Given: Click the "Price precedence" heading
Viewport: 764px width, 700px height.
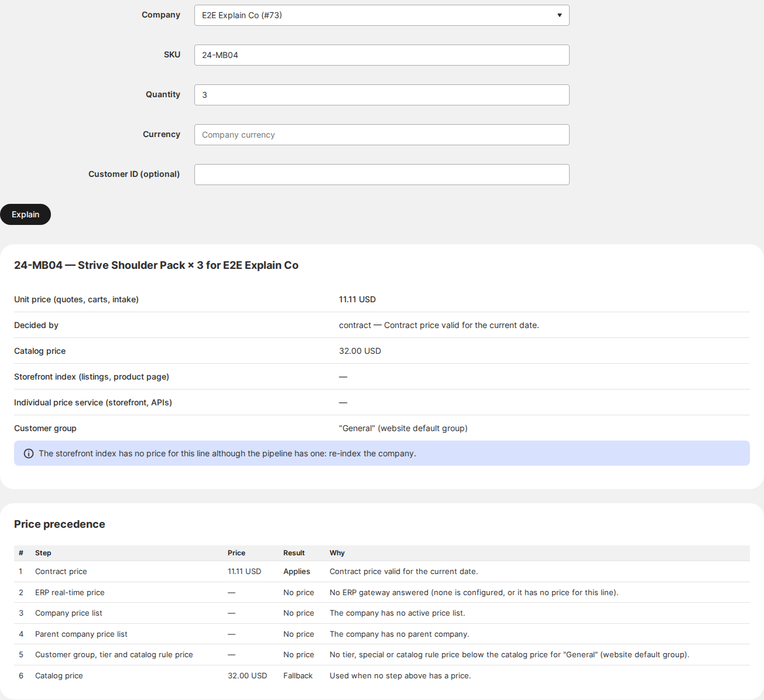Looking at the screenshot, I should [x=60, y=524].
